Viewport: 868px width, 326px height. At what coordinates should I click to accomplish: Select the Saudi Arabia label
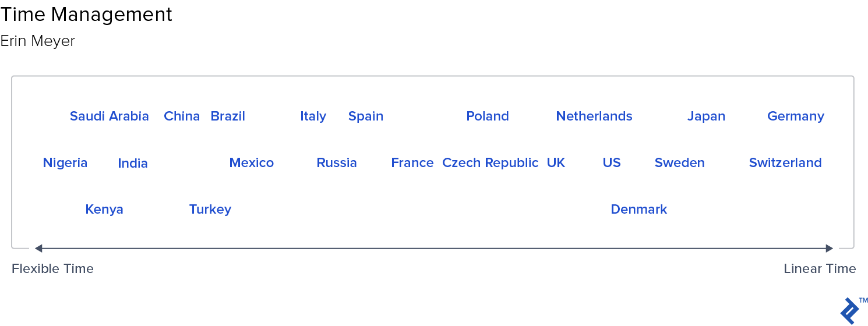[x=110, y=116]
